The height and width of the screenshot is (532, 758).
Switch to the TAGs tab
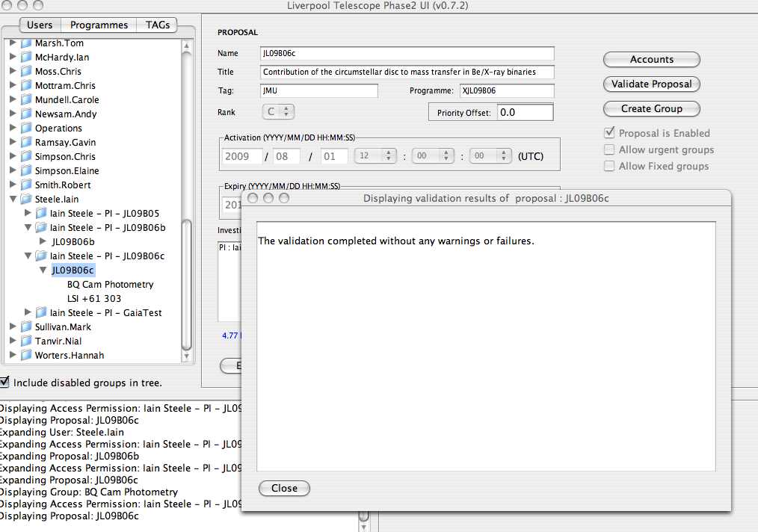pos(157,25)
